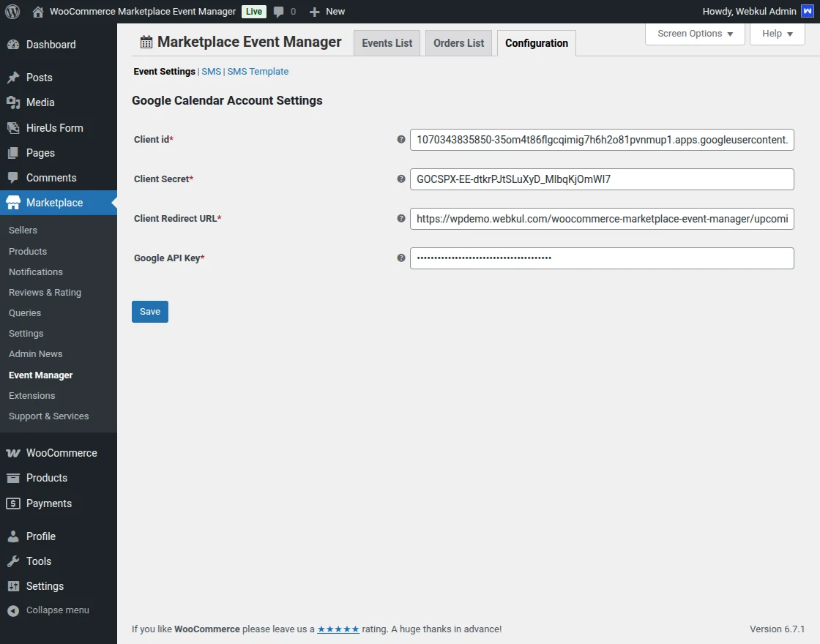Switch to the Orders List tab
This screenshot has height=644, width=820.
tap(458, 43)
